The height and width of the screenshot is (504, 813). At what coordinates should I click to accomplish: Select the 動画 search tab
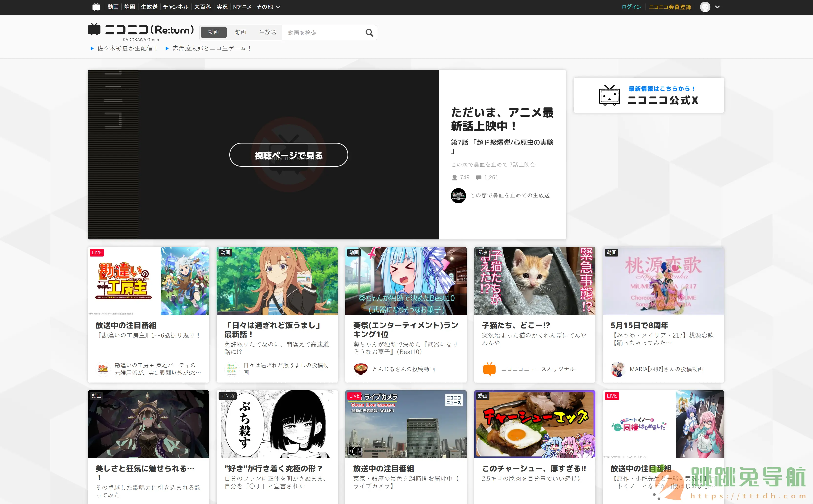pyautogui.click(x=214, y=32)
